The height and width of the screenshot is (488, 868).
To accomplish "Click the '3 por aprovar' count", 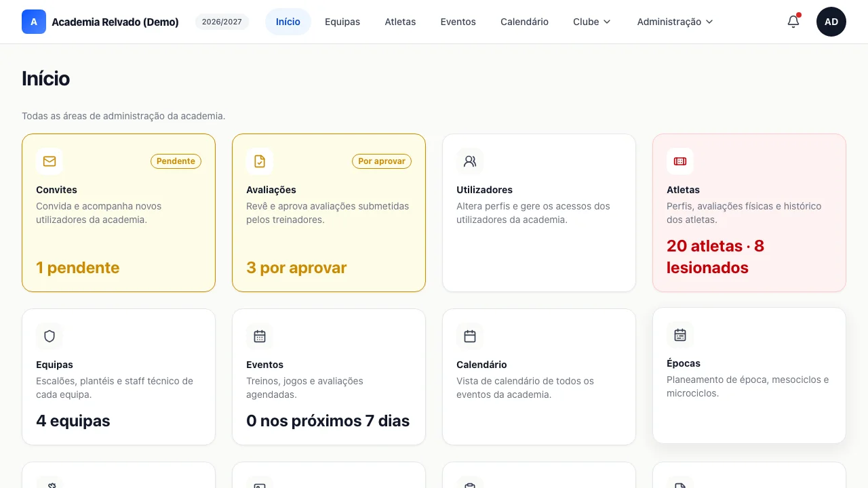I will coord(296,268).
